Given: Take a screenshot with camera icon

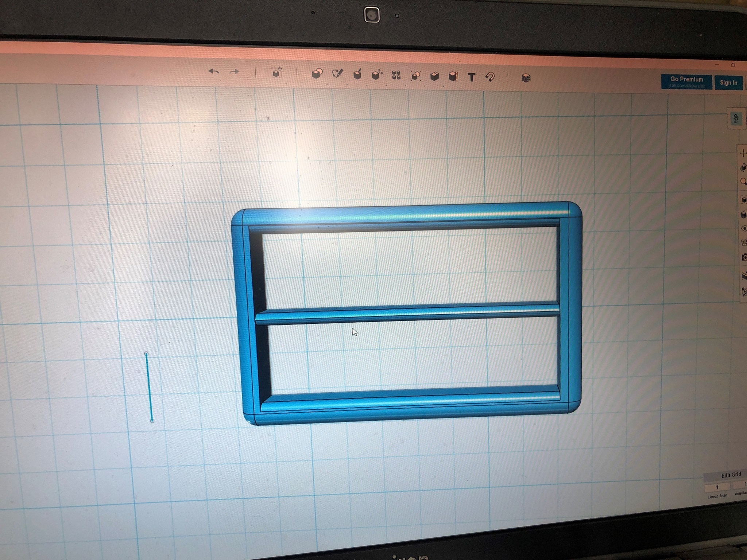Looking at the screenshot, I should [x=744, y=257].
